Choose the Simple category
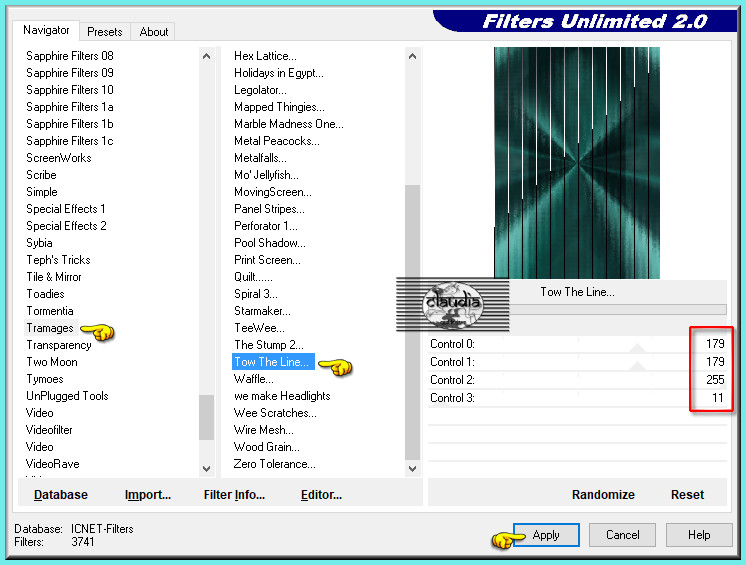This screenshot has height=565, width=746. tap(42, 192)
